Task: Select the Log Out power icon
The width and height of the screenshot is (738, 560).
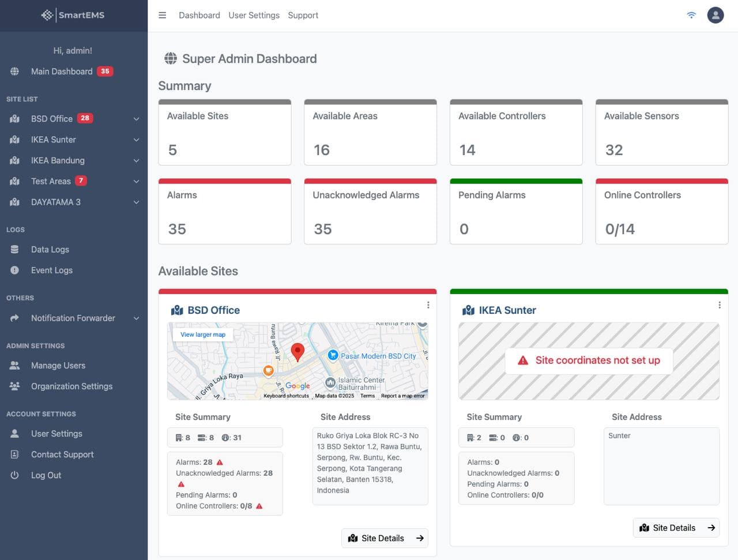Action: (x=14, y=475)
